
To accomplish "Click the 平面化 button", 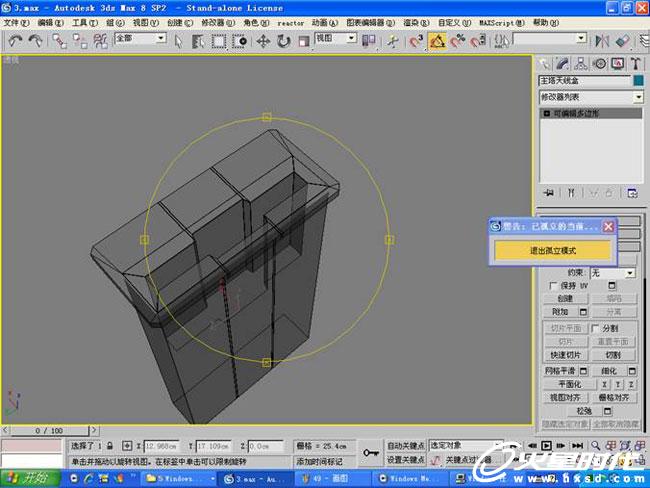I will (570, 384).
